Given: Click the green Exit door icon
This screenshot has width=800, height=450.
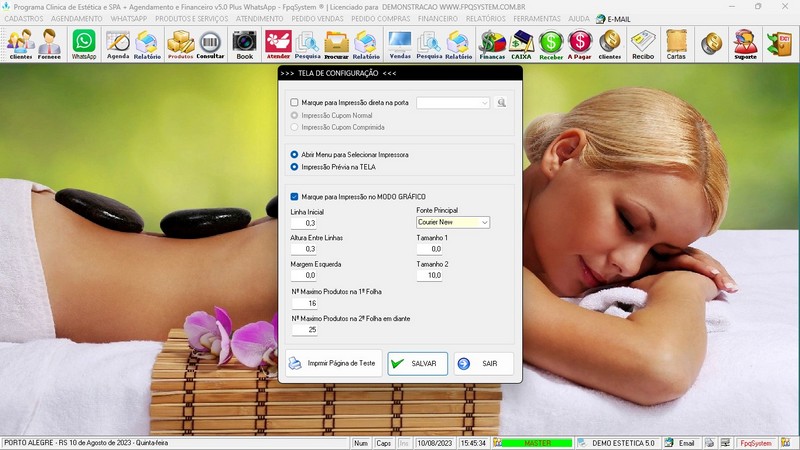Looking at the screenshot, I should click(x=779, y=43).
